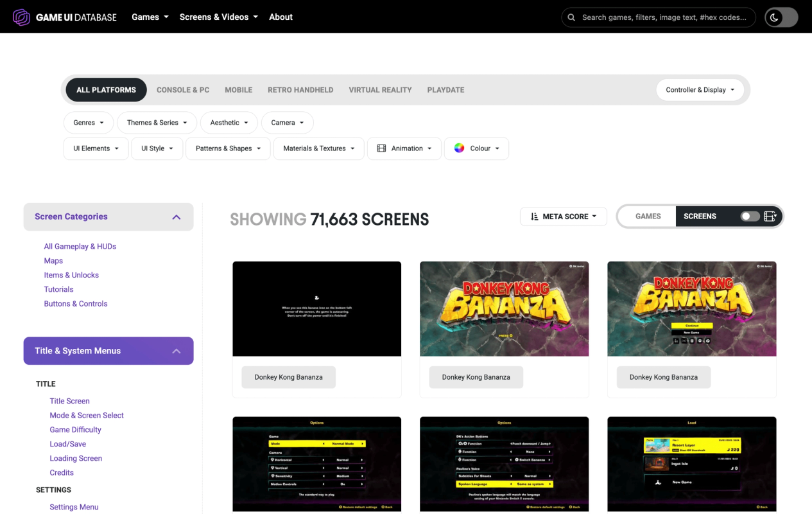Toggle the video-only switch beside Screens
This screenshot has height=514, width=812.
tap(750, 217)
